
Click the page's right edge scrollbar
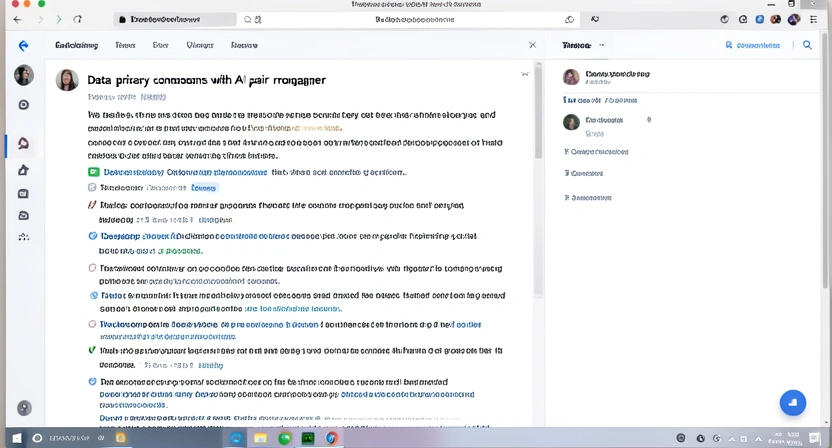[826, 159]
